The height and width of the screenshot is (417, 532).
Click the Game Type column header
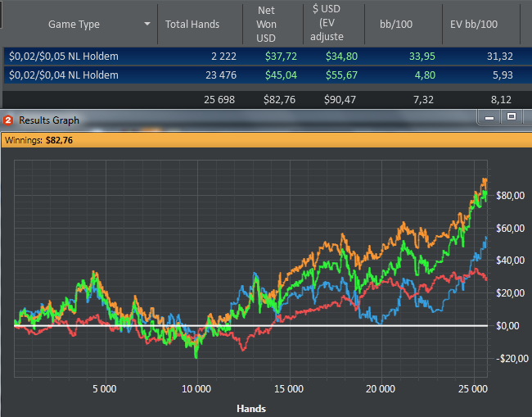(74, 24)
